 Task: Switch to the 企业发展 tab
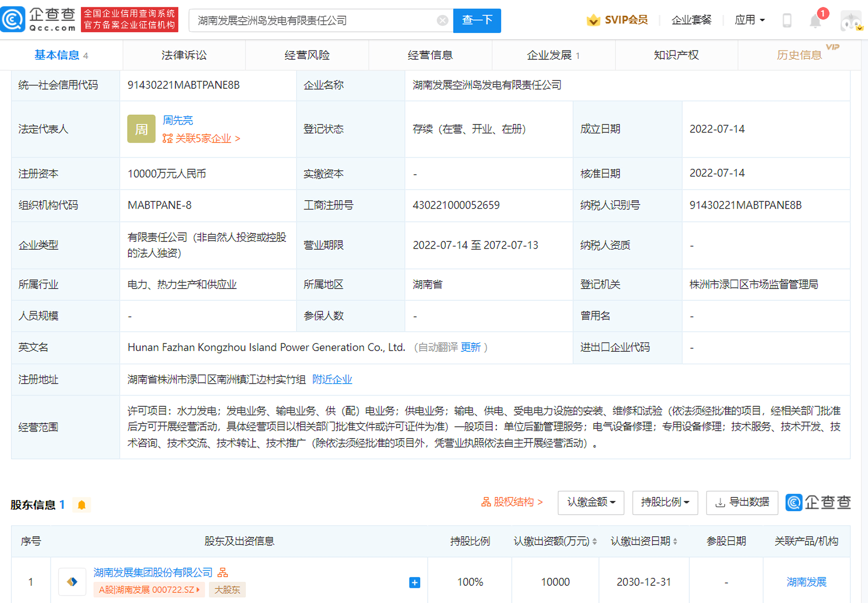pyautogui.click(x=553, y=55)
